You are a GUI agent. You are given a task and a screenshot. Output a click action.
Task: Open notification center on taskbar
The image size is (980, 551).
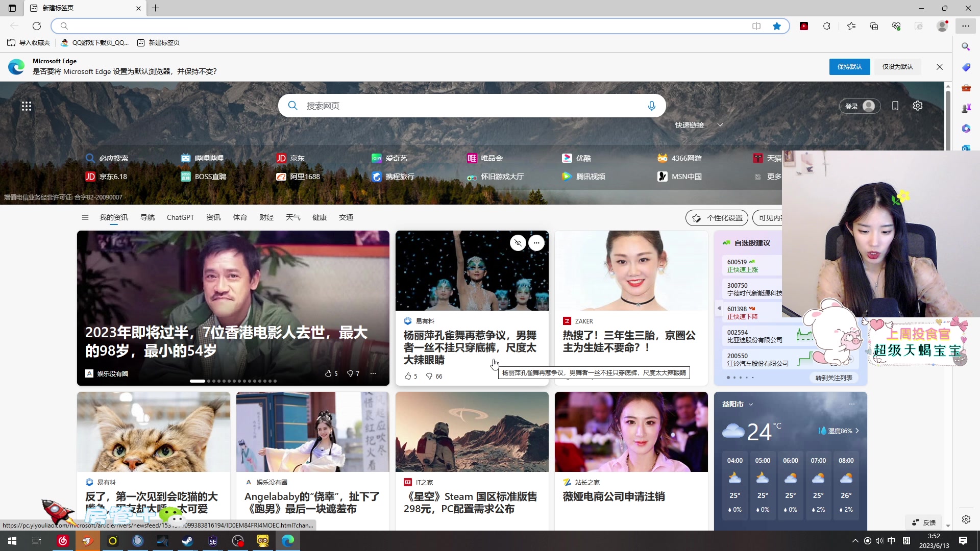point(963,541)
